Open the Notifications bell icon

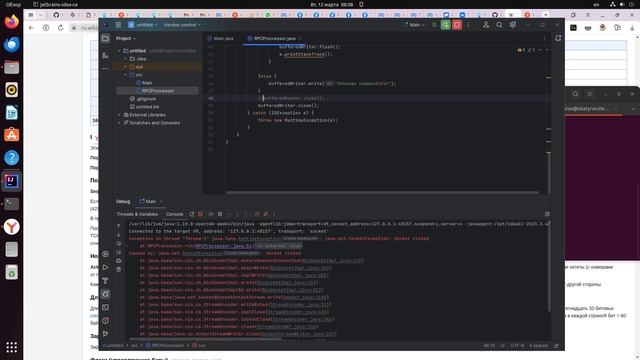point(558,38)
